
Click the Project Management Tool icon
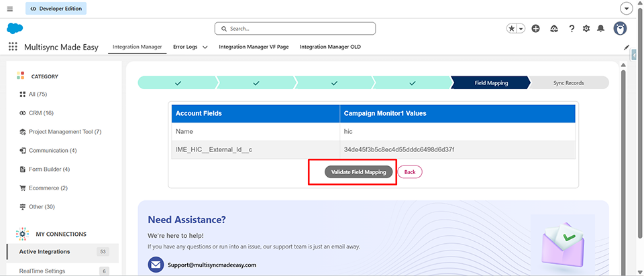23,132
